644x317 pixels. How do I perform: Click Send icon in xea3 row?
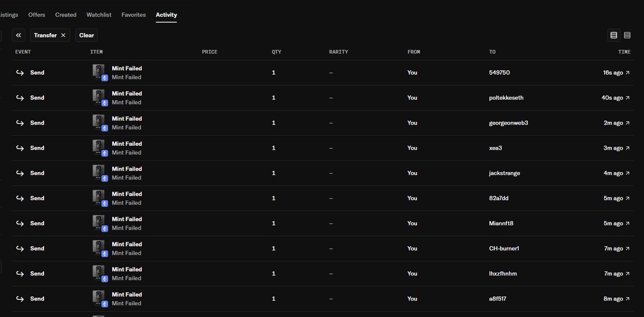(x=20, y=148)
